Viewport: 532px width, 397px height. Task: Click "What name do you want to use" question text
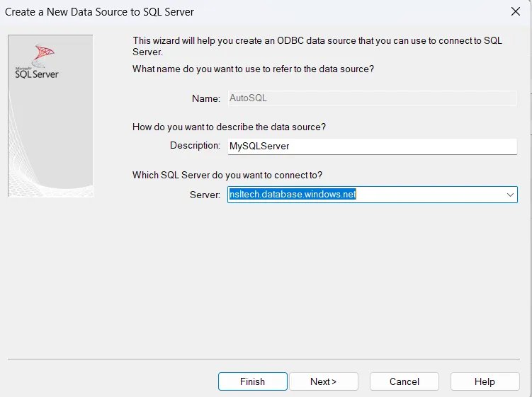click(x=253, y=69)
